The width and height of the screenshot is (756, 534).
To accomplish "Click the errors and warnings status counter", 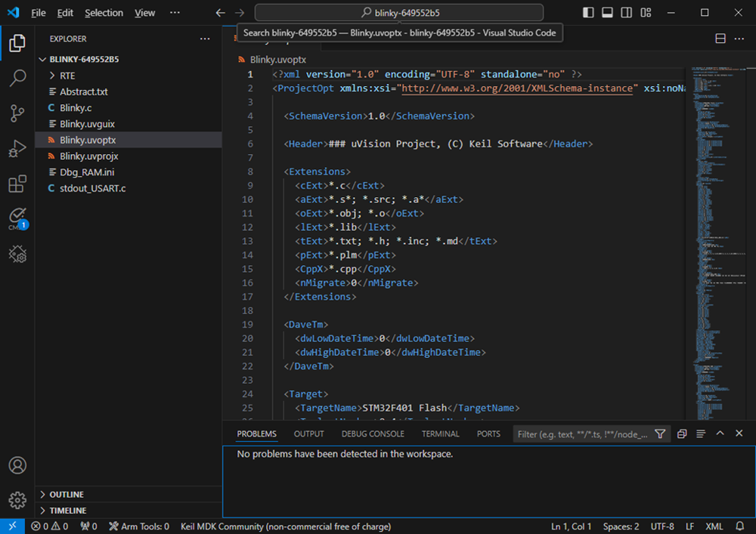I will point(50,526).
